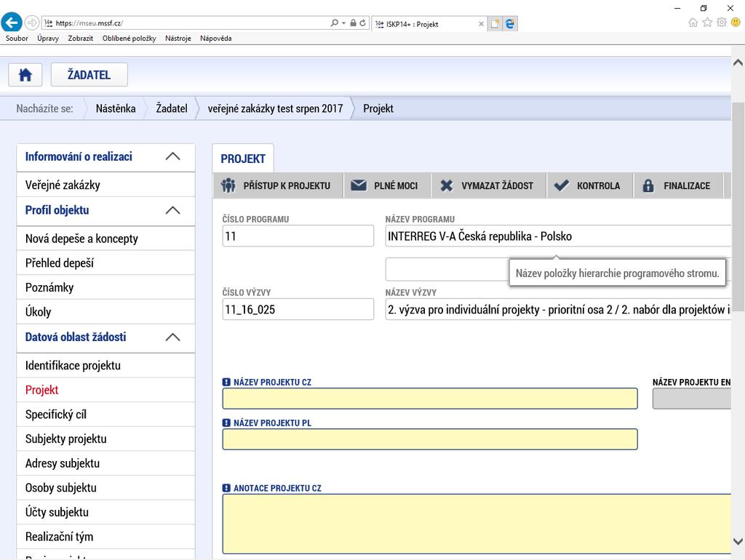Open Úkoly in sidebar
The image size is (745, 560).
[106, 311]
